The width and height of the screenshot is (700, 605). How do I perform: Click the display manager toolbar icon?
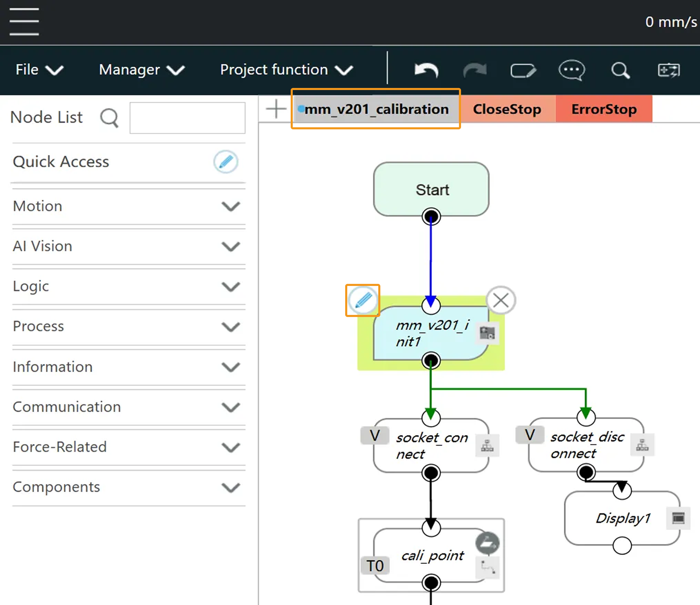(668, 70)
